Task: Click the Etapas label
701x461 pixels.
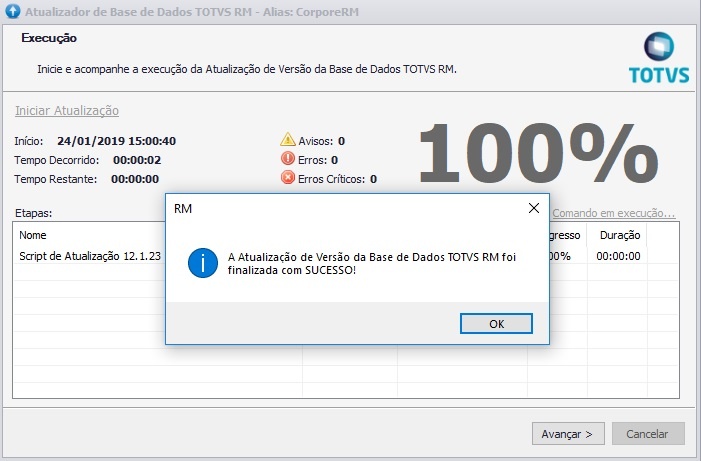Action: [x=34, y=213]
